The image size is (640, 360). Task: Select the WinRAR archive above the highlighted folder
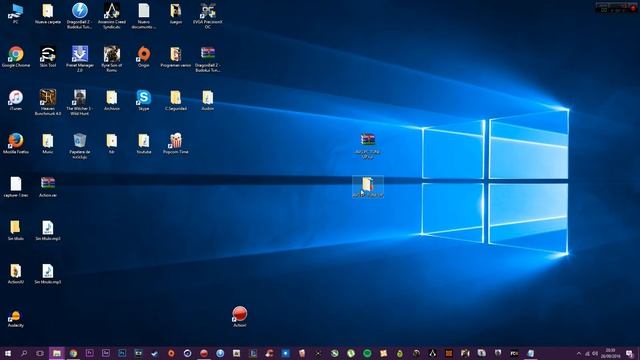pyautogui.click(x=367, y=145)
